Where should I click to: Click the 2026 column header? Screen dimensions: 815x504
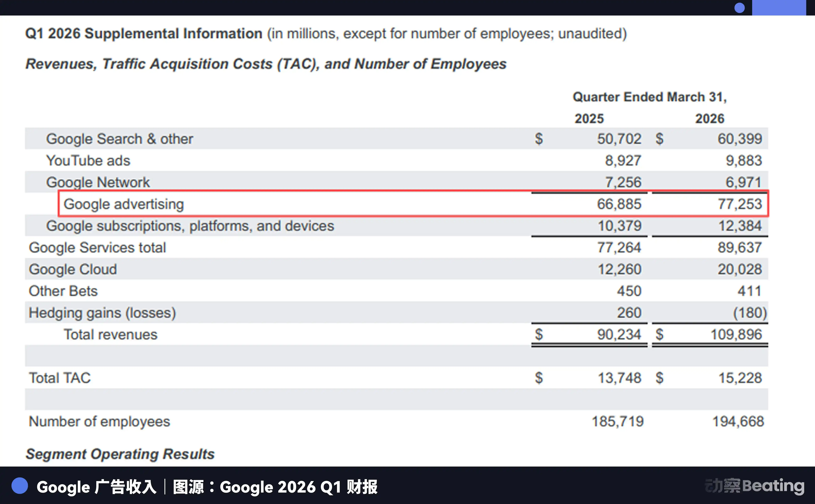710,119
